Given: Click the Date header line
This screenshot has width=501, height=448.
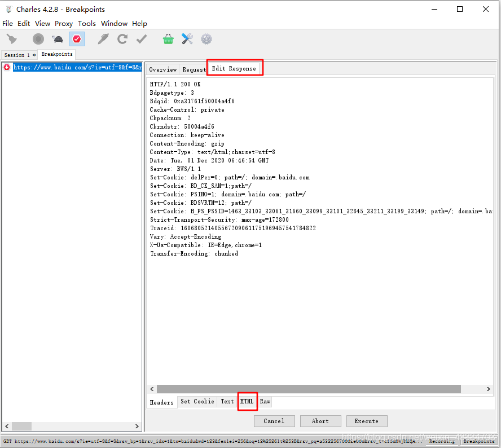Looking at the screenshot, I should tap(209, 161).
